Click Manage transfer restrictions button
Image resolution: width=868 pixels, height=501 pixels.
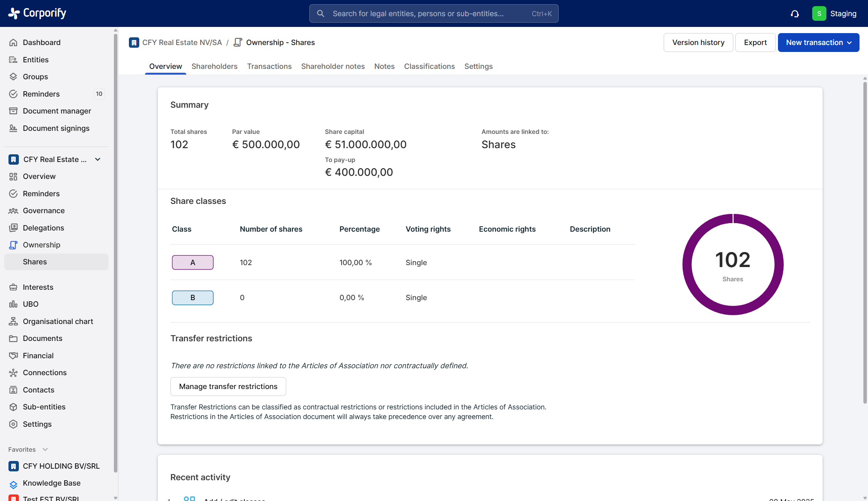coord(228,386)
